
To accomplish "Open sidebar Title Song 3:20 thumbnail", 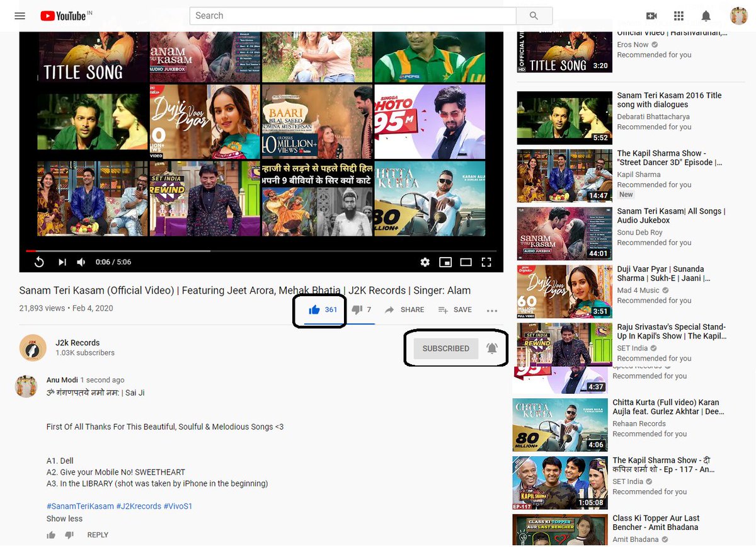I will pyautogui.click(x=564, y=51).
